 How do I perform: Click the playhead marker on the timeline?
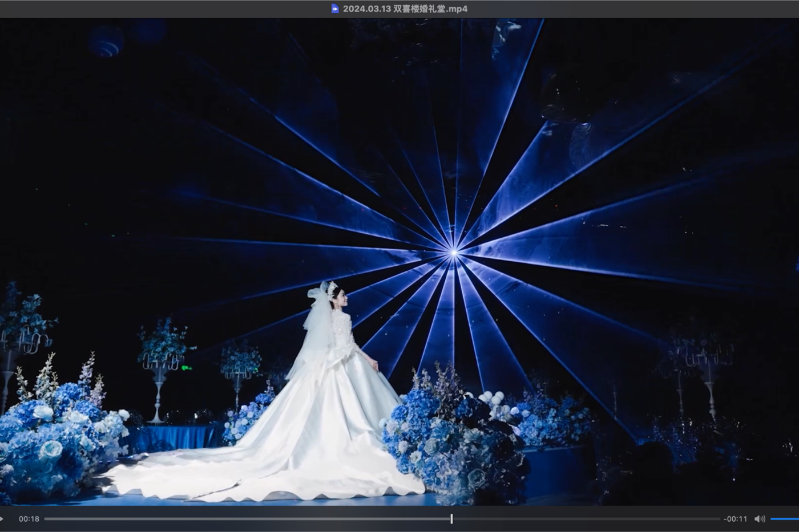451,519
